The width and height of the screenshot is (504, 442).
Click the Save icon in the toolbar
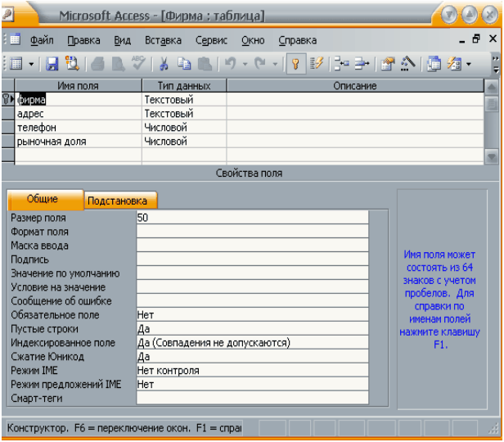click(x=52, y=63)
